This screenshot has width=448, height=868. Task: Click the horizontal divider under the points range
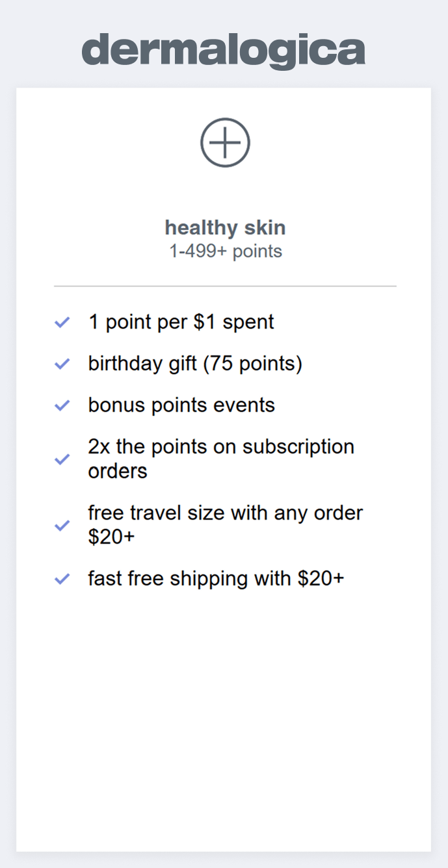225,286
